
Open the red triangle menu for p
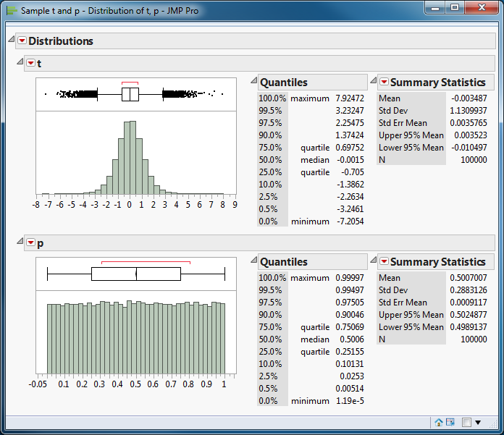click(30, 242)
